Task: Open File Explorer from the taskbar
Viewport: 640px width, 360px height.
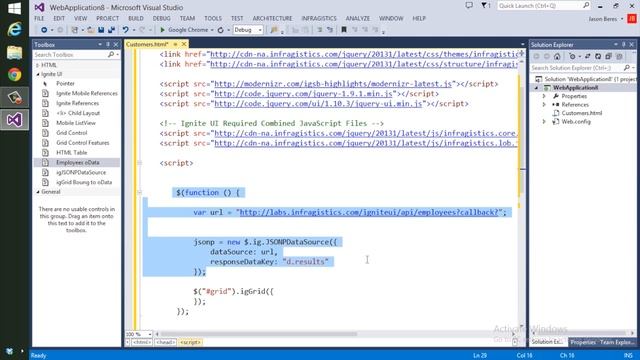Action: tap(14, 53)
